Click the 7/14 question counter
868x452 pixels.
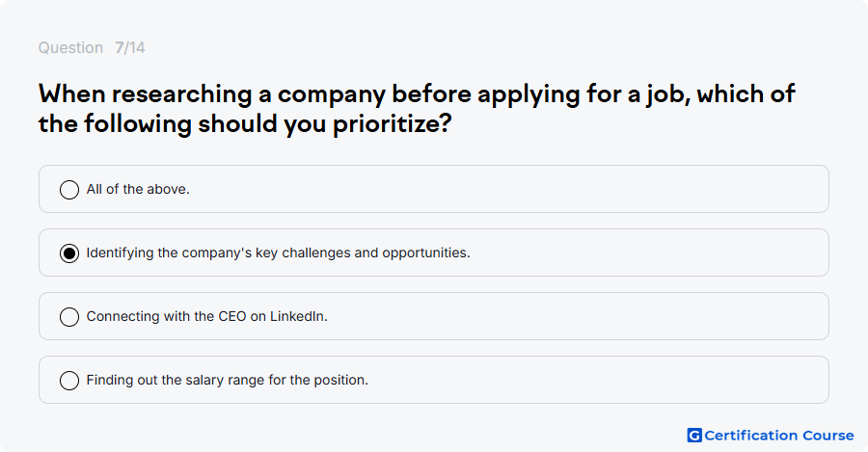click(x=130, y=47)
